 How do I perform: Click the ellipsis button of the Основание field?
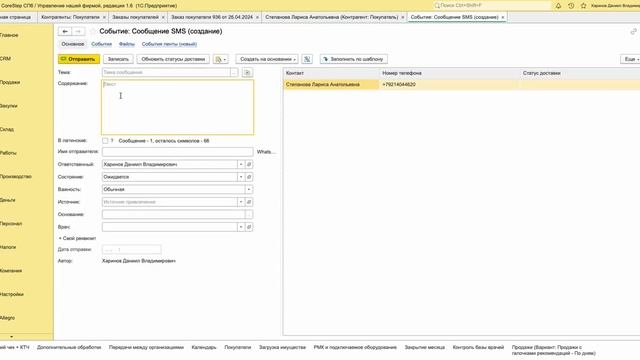click(x=249, y=215)
